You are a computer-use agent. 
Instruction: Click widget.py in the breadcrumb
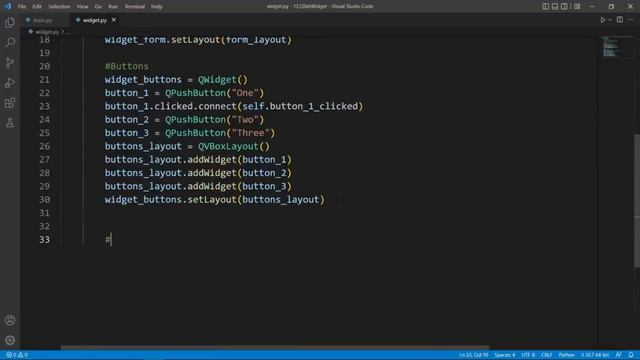point(47,32)
